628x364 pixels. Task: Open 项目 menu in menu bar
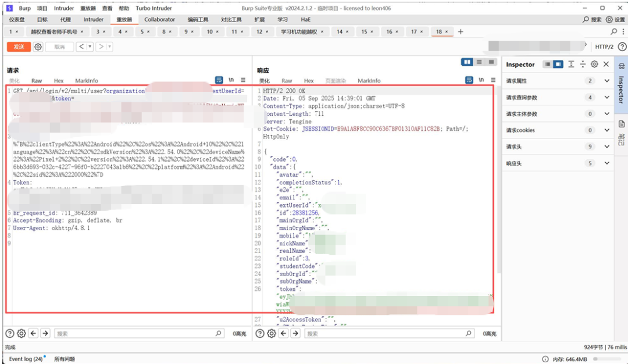42,8
